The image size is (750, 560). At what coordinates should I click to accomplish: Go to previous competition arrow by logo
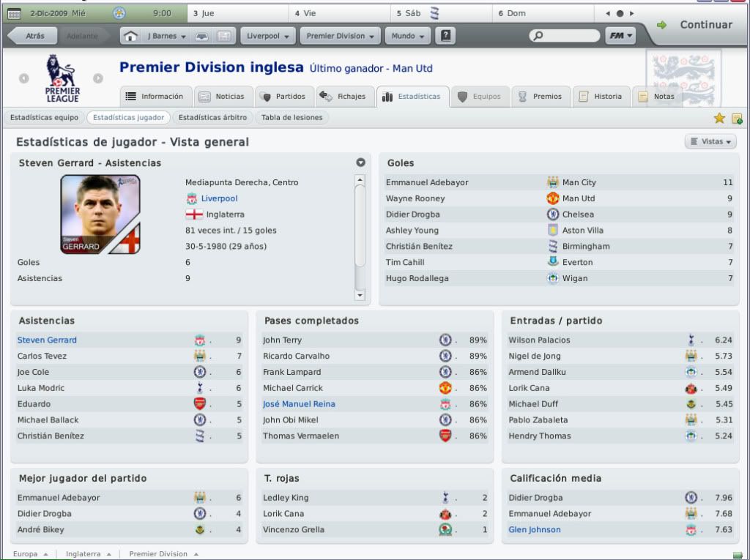coord(24,78)
